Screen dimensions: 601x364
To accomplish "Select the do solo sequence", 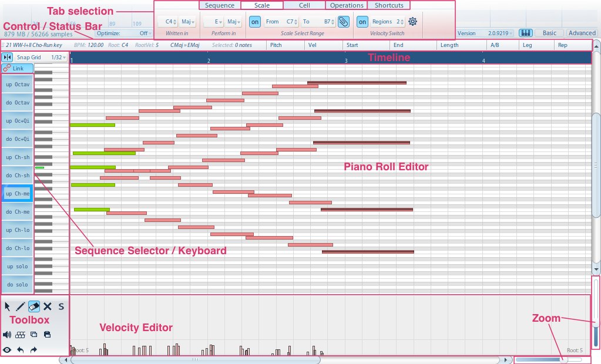I will [17, 284].
